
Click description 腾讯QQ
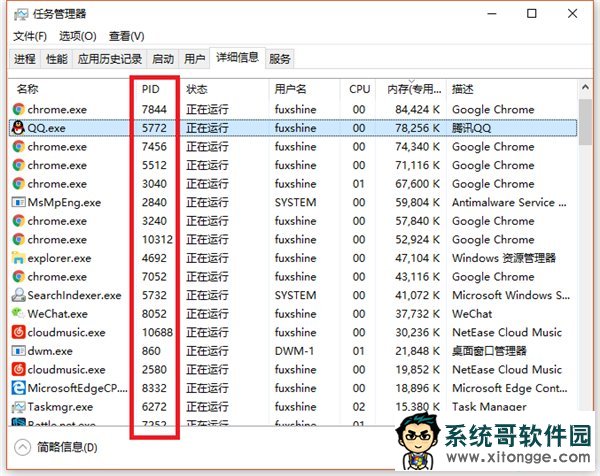coord(471,128)
